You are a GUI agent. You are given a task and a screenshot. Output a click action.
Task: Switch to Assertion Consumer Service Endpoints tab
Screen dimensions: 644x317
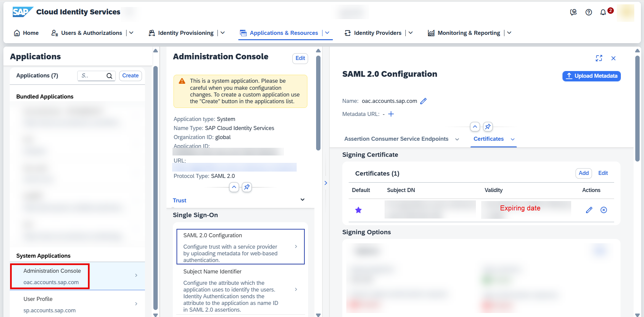(x=396, y=139)
